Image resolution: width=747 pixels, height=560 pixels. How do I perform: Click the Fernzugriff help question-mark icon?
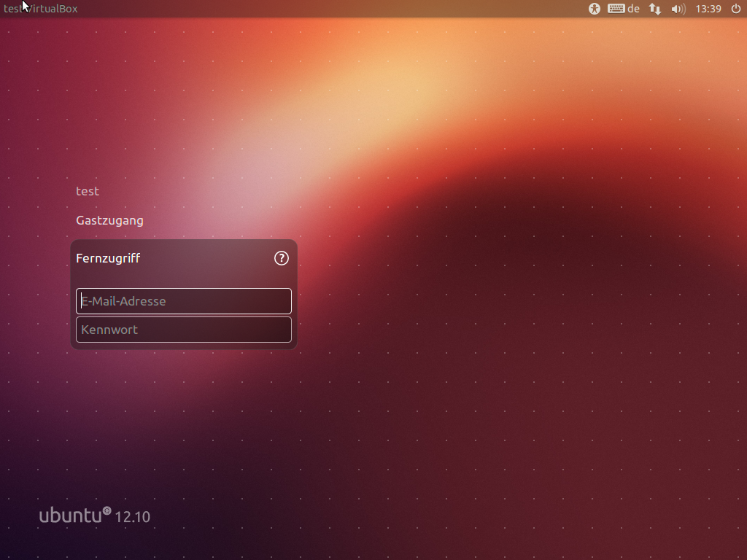[x=282, y=258]
